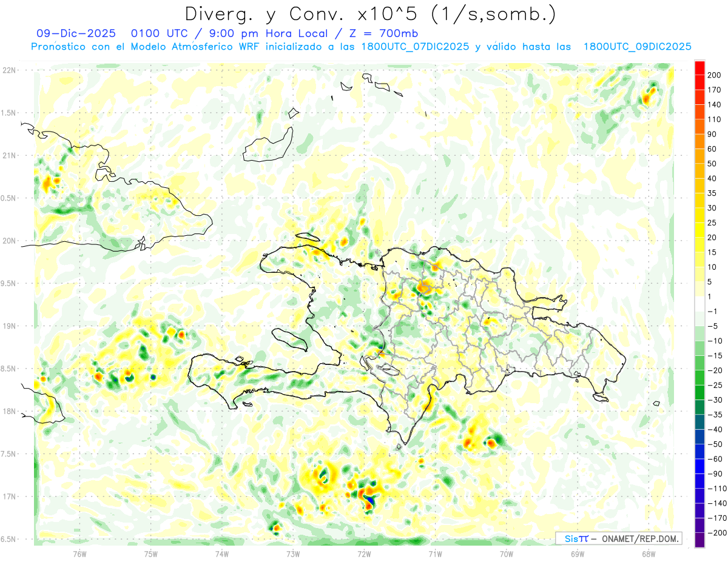The image size is (728, 562).
Task: Click the '68W' longitude label
Action: [x=649, y=554]
